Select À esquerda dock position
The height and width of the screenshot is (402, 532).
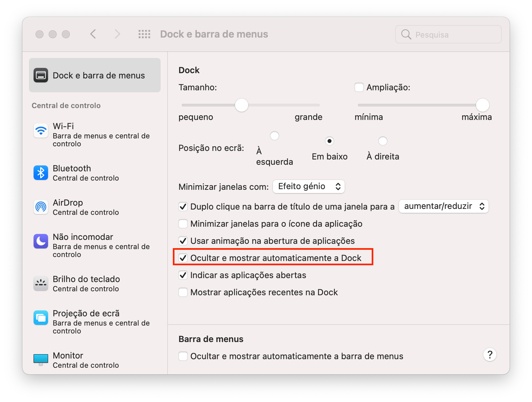point(275,136)
